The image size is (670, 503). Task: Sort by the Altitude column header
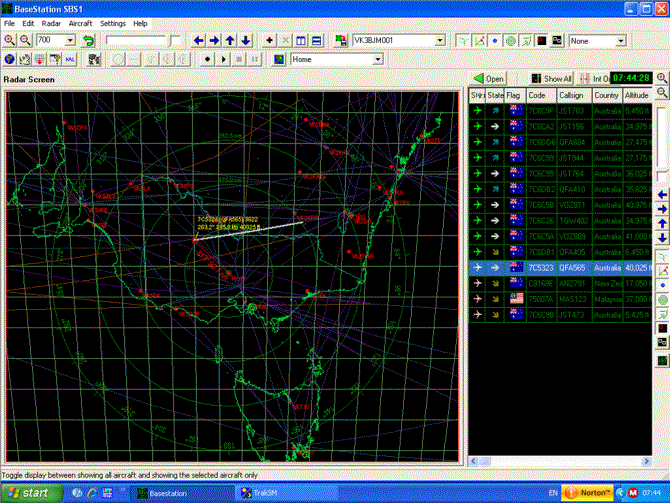[x=637, y=95]
